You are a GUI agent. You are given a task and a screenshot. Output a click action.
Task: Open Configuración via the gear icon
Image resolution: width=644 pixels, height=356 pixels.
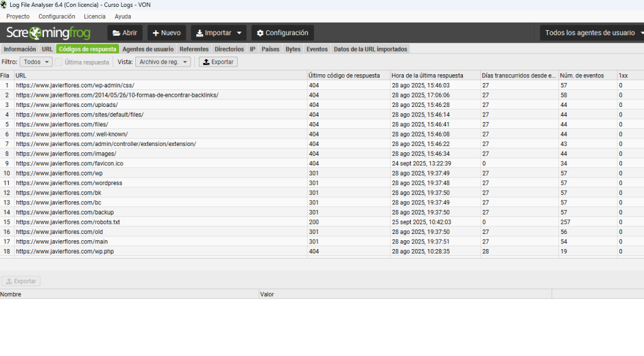pyautogui.click(x=260, y=33)
